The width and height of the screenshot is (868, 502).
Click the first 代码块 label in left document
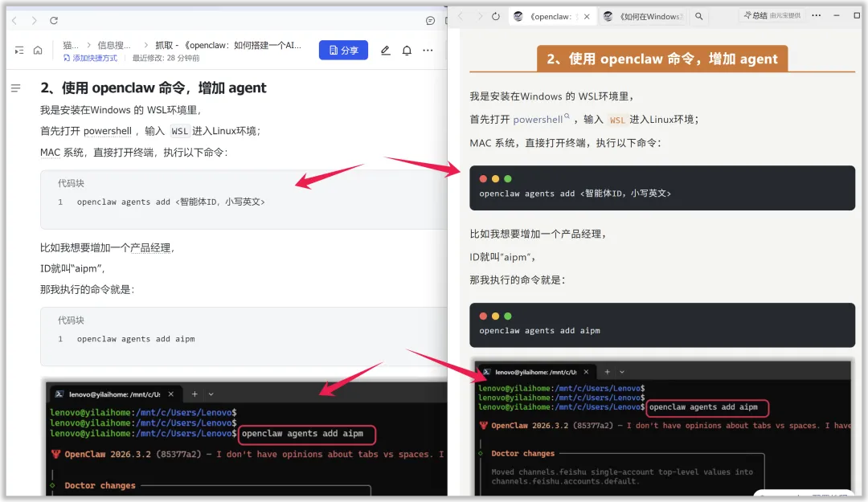pos(71,183)
